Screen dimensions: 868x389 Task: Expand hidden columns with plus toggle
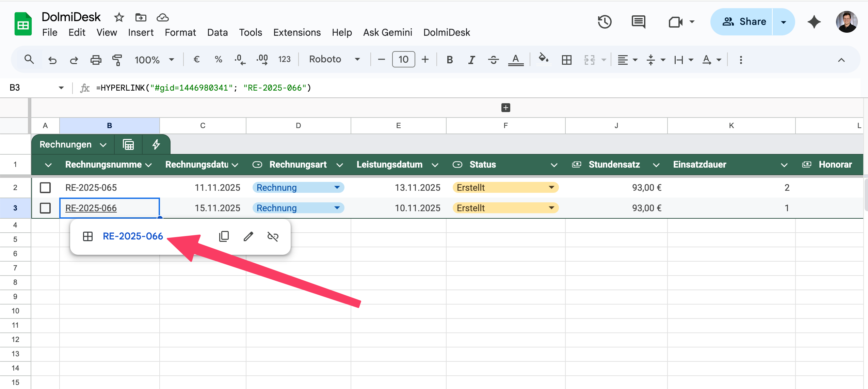(505, 108)
